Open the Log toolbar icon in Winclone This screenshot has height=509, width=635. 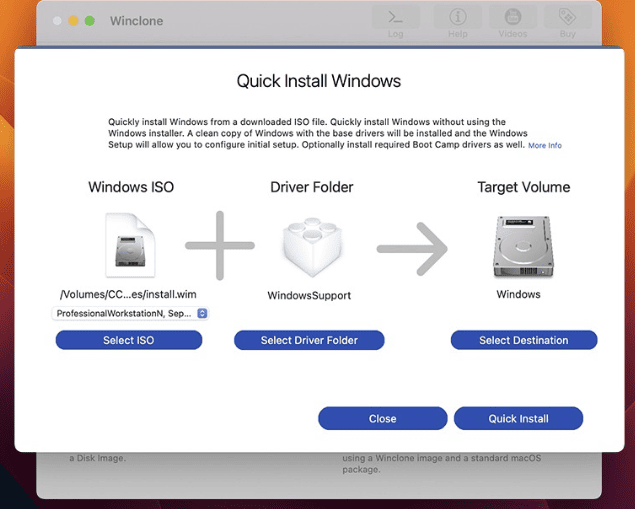[x=395, y=18]
